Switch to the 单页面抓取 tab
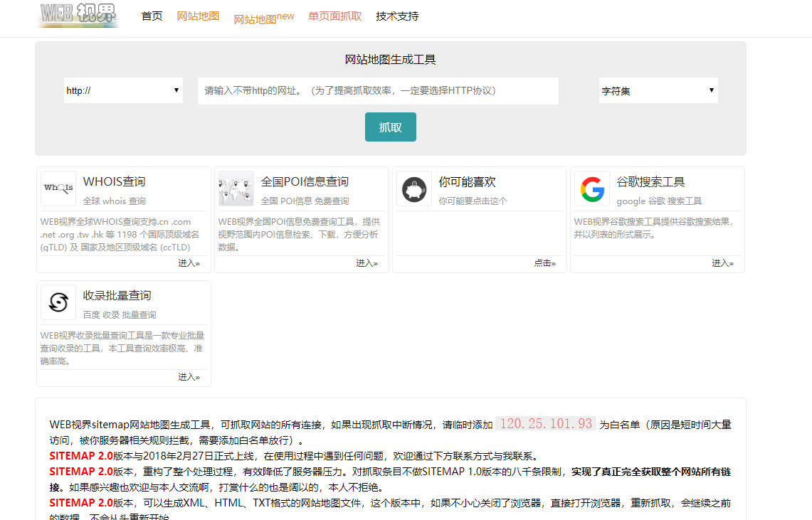This screenshot has width=812, height=520. (334, 16)
